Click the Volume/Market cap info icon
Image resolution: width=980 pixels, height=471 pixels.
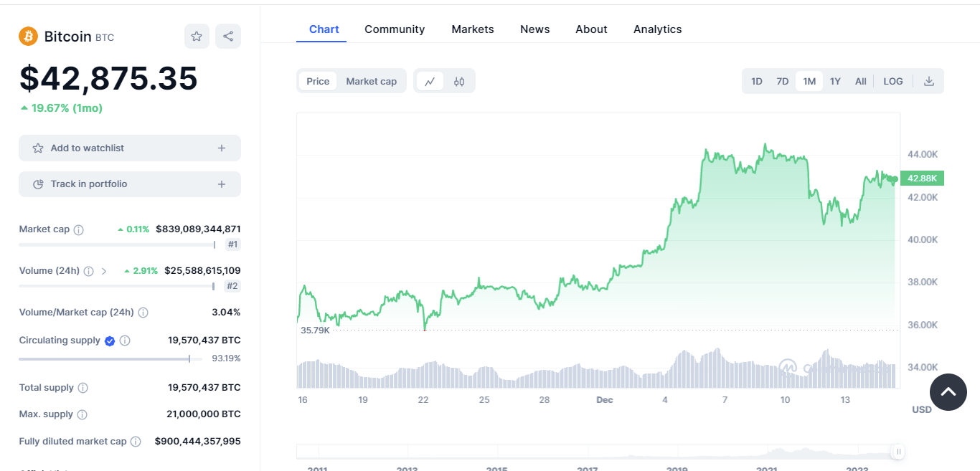click(143, 313)
